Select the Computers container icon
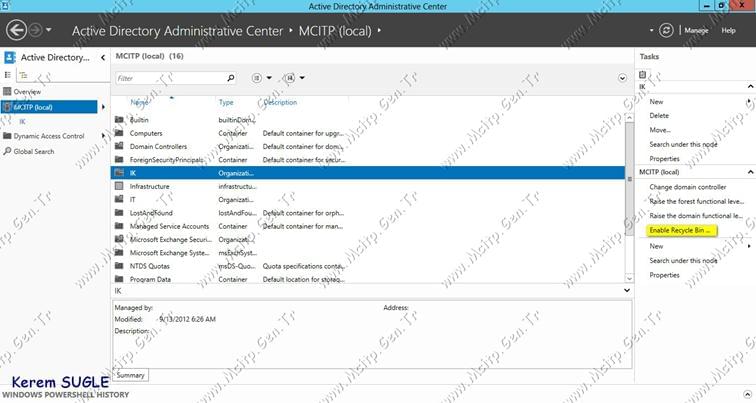 119,133
